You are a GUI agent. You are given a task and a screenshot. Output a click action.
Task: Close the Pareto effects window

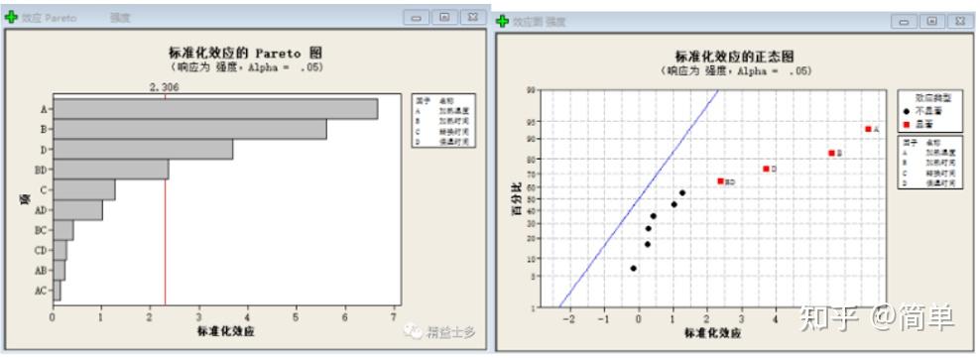(473, 18)
